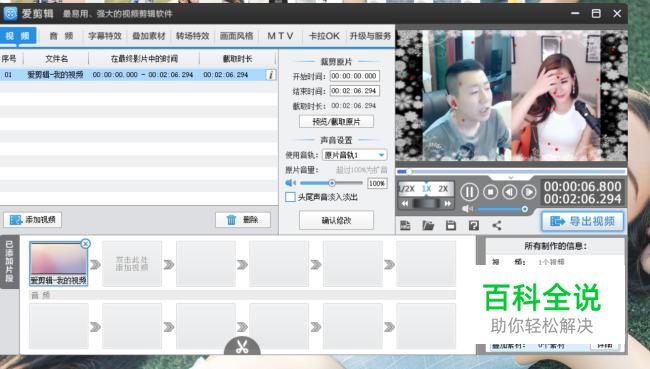
Task: Click the 结束时间 input field
Action: point(354,91)
